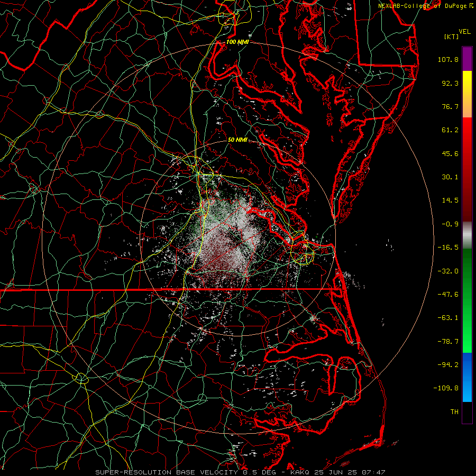Select the 14.5 legend value

pyautogui.click(x=450, y=200)
